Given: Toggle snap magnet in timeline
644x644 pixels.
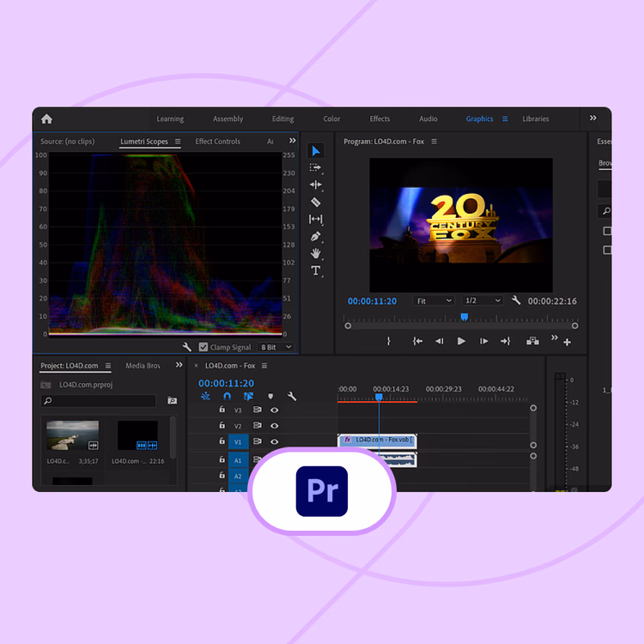Looking at the screenshot, I should click(x=227, y=397).
